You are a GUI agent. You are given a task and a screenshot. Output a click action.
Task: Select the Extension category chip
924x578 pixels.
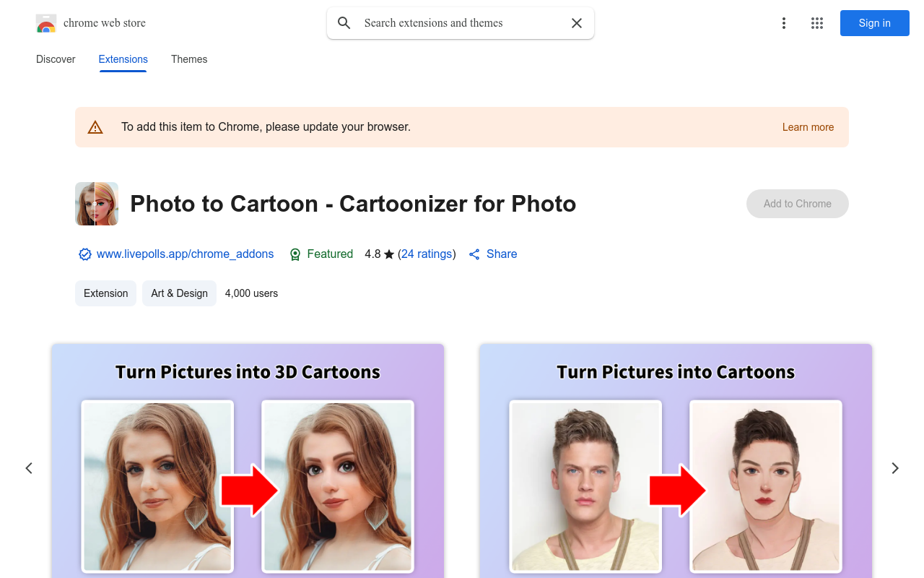tap(105, 293)
